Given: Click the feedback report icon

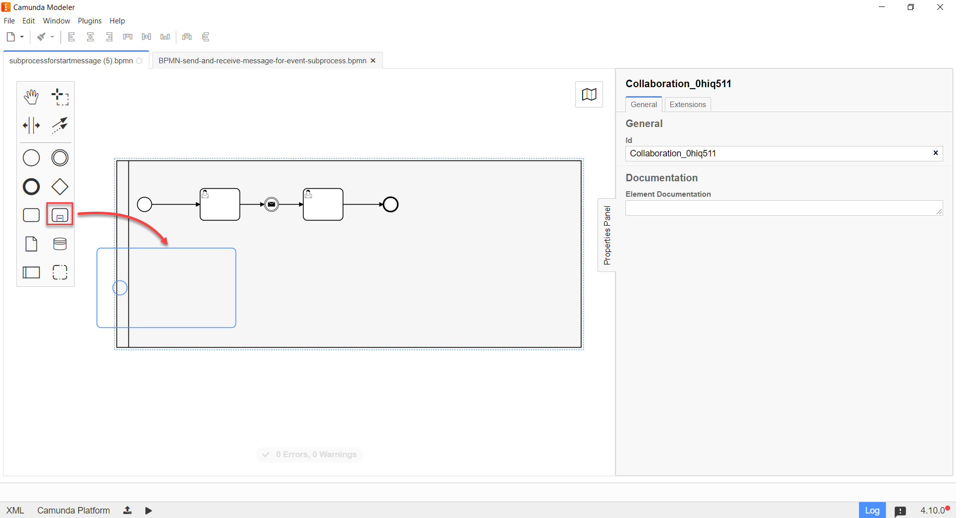Looking at the screenshot, I should coord(900,511).
